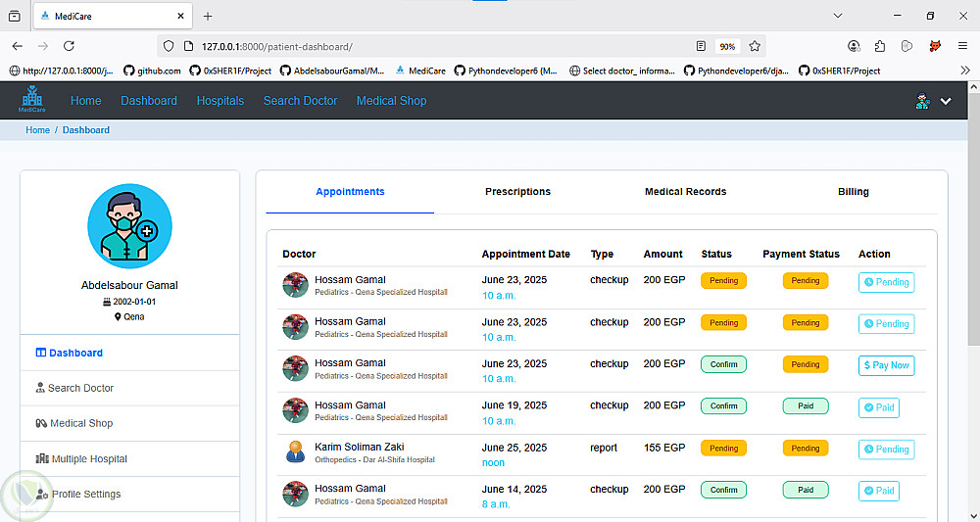Viewport: 980px width, 522px height.
Task: Go to Home in navbar
Action: click(85, 101)
